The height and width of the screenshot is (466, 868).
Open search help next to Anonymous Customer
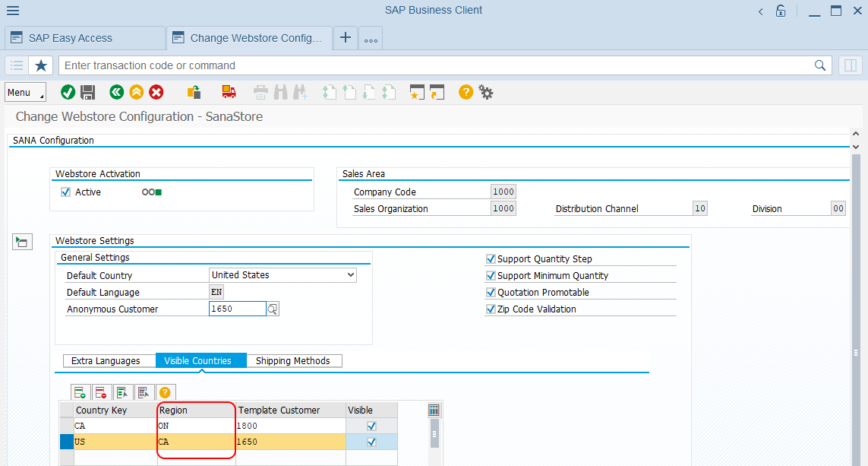click(273, 309)
